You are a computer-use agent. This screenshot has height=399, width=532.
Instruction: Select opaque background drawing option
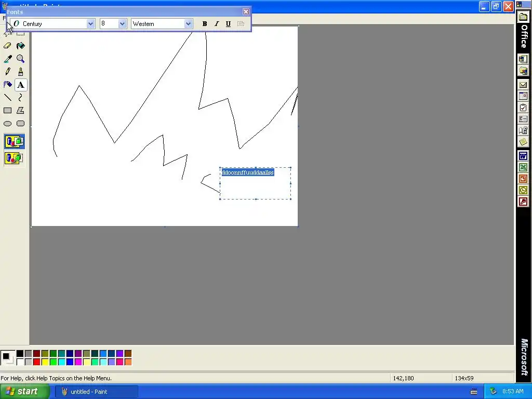[14, 141]
